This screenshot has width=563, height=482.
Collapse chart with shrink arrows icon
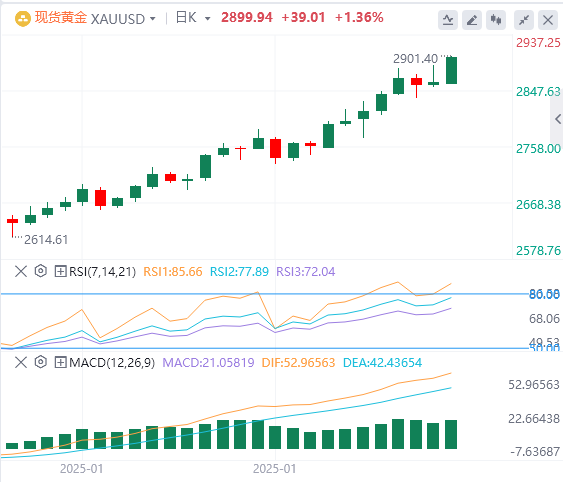pos(524,20)
